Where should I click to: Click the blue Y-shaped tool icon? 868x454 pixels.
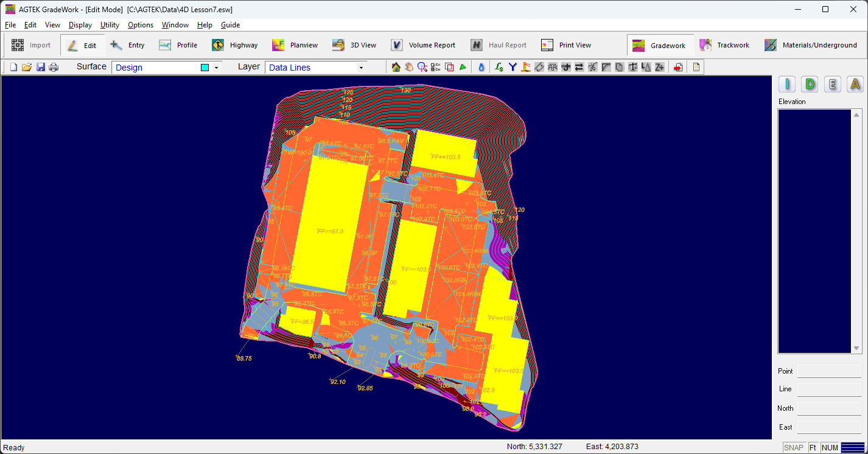point(513,68)
